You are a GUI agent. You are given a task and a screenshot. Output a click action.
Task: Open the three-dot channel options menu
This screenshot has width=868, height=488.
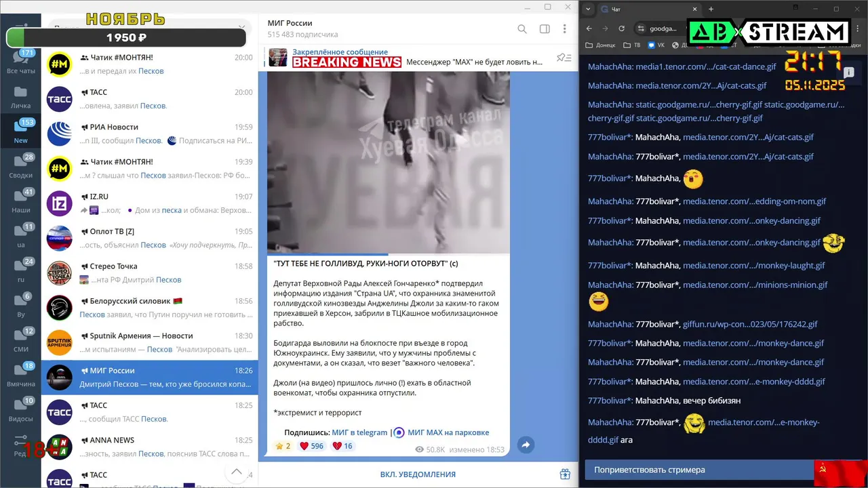click(x=565, y=29)
